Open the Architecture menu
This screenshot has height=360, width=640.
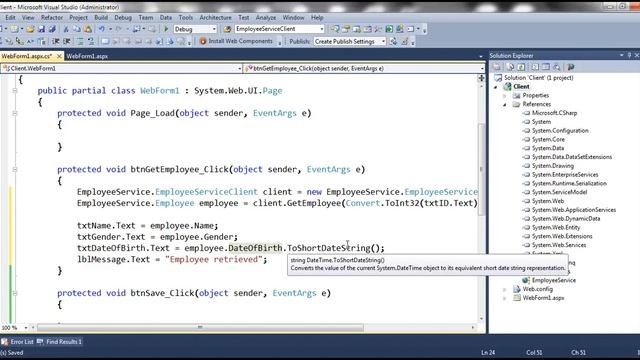click(216, 18)
